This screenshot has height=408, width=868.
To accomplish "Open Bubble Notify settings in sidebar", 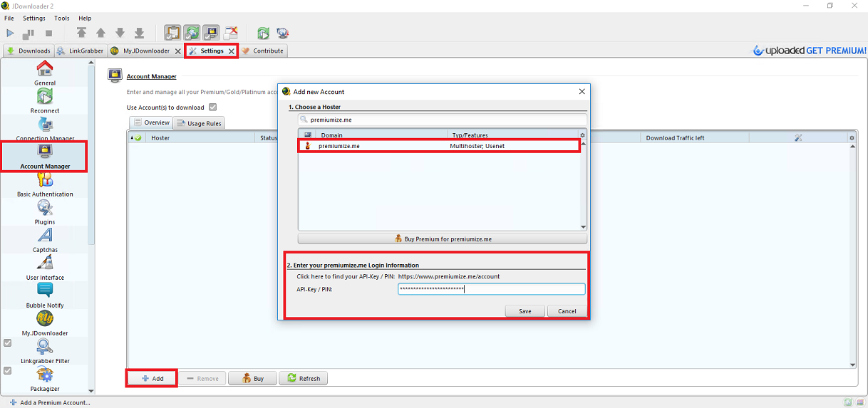I will coord(44,295).
